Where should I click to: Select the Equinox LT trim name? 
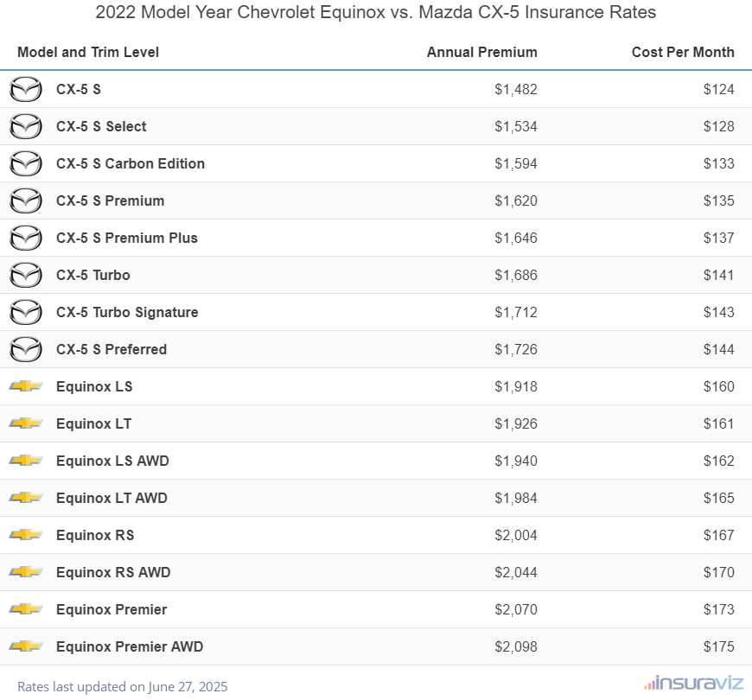(x=94, y=423)
